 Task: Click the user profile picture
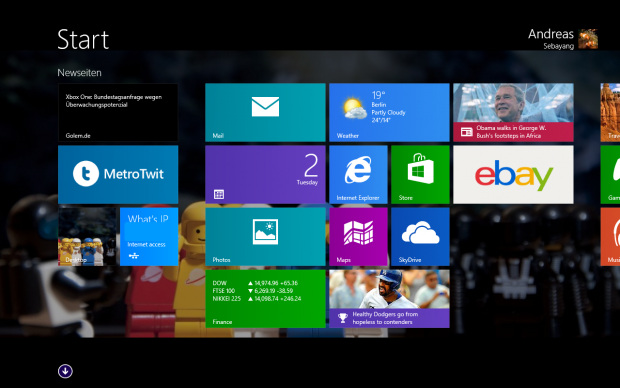pos(588,39)
